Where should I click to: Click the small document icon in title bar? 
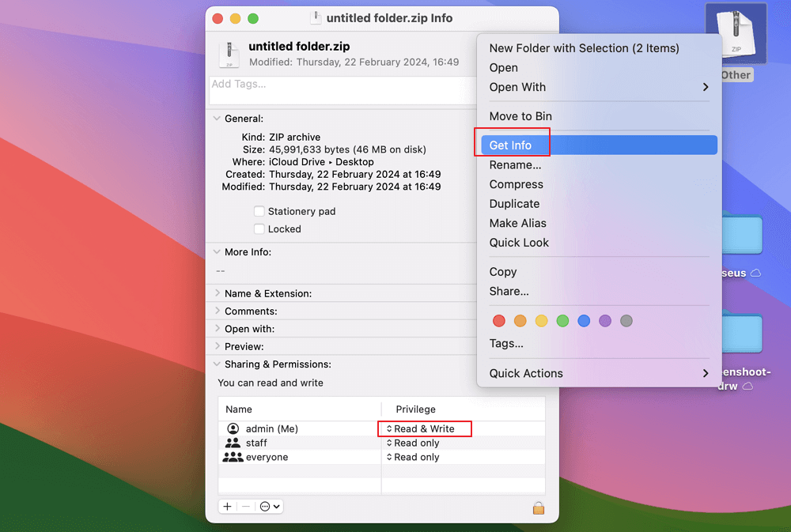pos(316,17)
